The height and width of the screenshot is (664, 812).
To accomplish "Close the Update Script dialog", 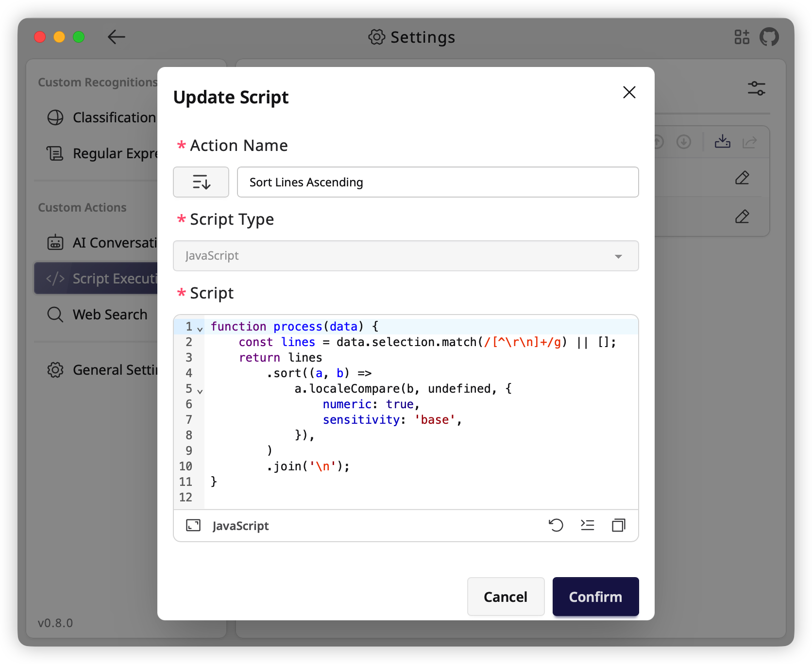I will tap(629, 92).
